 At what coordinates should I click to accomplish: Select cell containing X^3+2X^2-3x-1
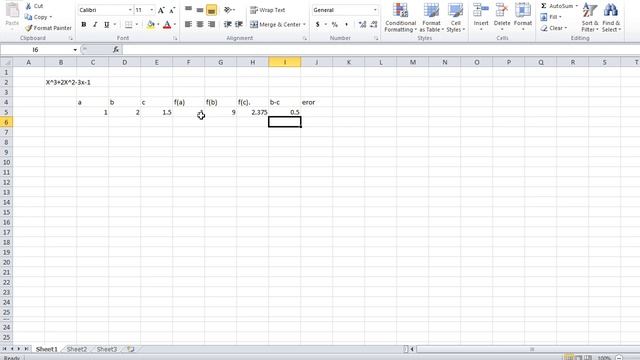click(60, 82)
